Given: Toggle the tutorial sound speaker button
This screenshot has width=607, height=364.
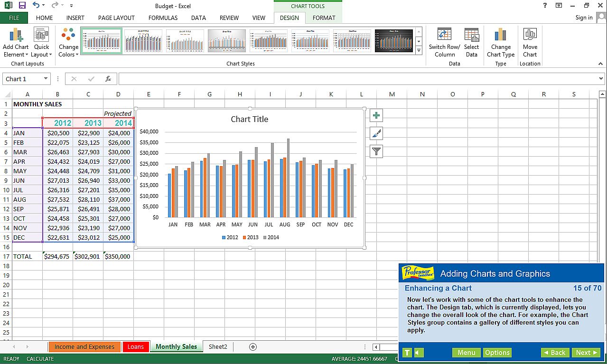Looking at the screenshot, I should [x=419, y=353].
